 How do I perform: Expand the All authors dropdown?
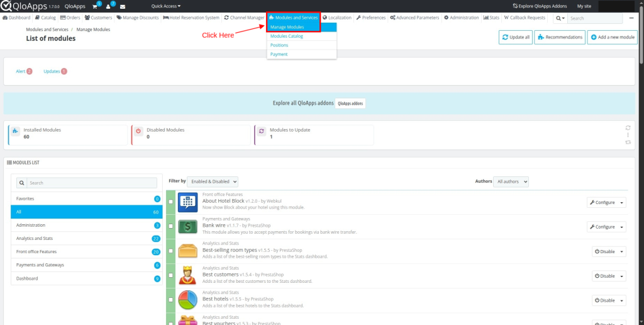coord(511,181)
